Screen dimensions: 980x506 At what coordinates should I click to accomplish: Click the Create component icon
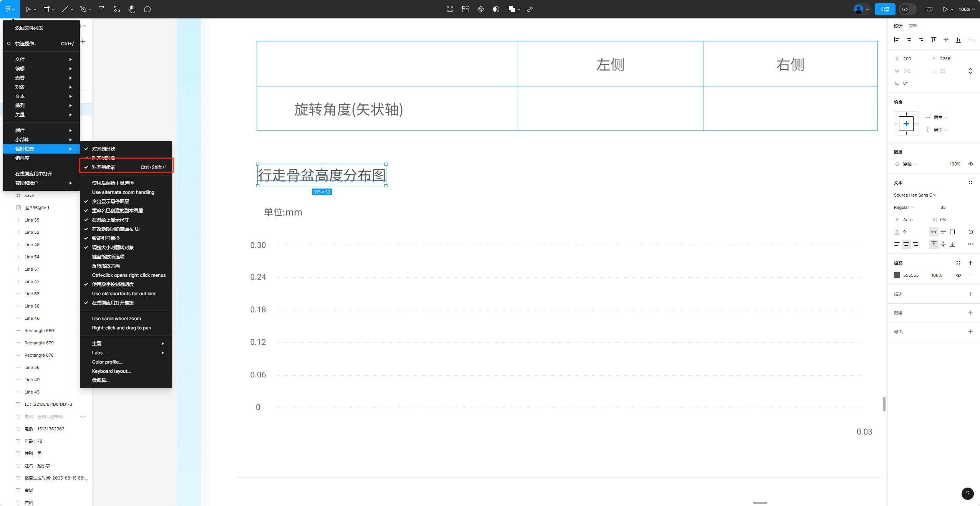click(x=481, y=9)
